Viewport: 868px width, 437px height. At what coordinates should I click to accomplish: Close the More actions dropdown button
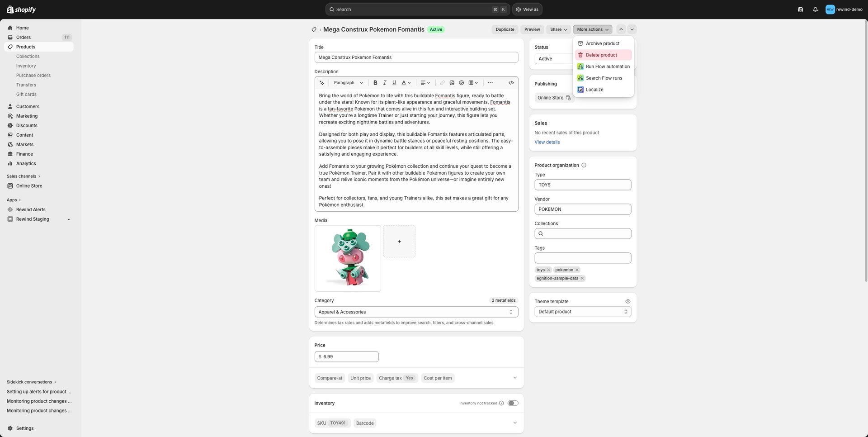[x=592, y=29]
